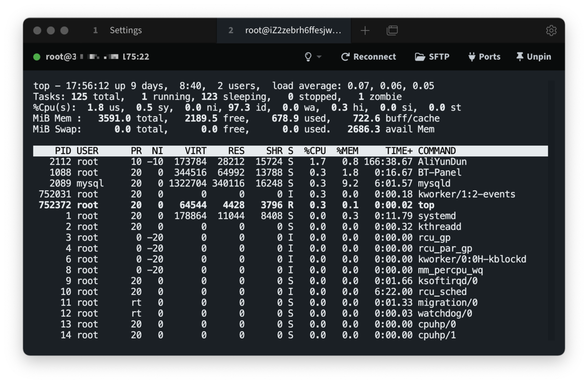Click the root@ host address label
This screenshot has width=588, height=384.
click(x=97, y=57)
